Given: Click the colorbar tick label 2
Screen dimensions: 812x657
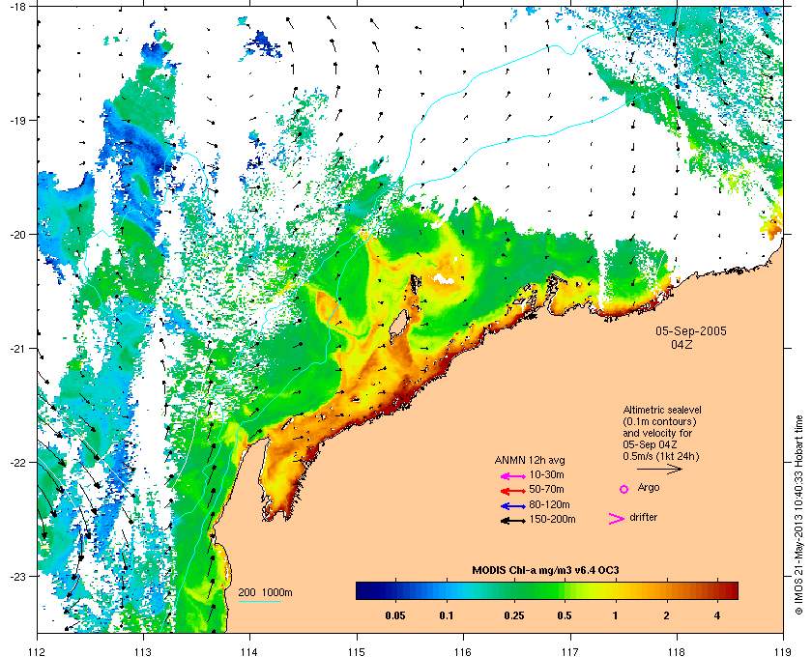Looking at the screenshot, I should point(666,616).
